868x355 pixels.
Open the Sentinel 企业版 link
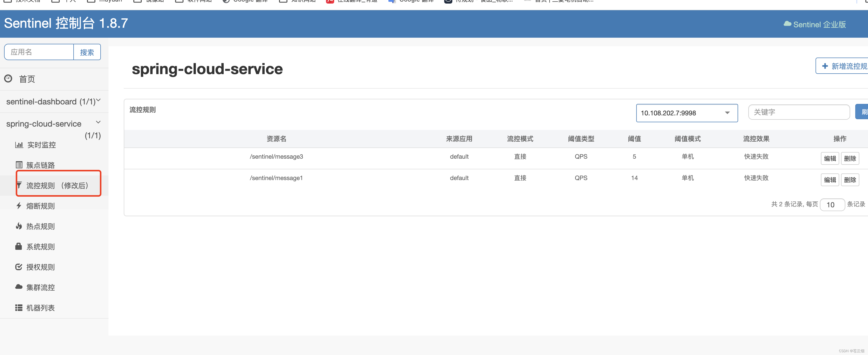click(819, 24)
